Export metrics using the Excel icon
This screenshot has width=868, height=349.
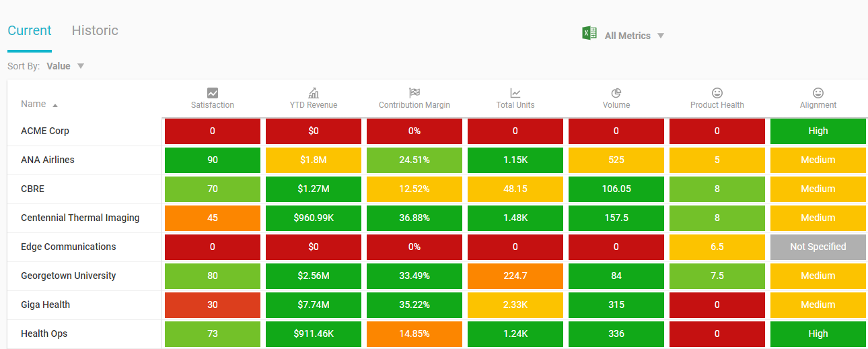point(589,34)
